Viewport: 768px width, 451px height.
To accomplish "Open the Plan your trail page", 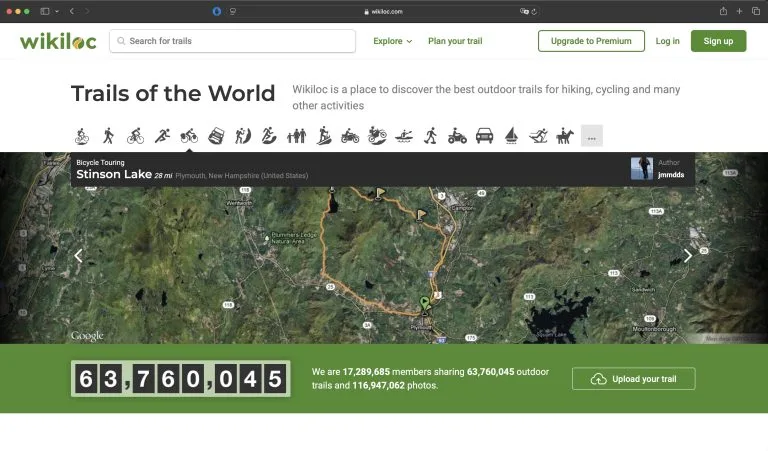I will click(x=455, y=41).
